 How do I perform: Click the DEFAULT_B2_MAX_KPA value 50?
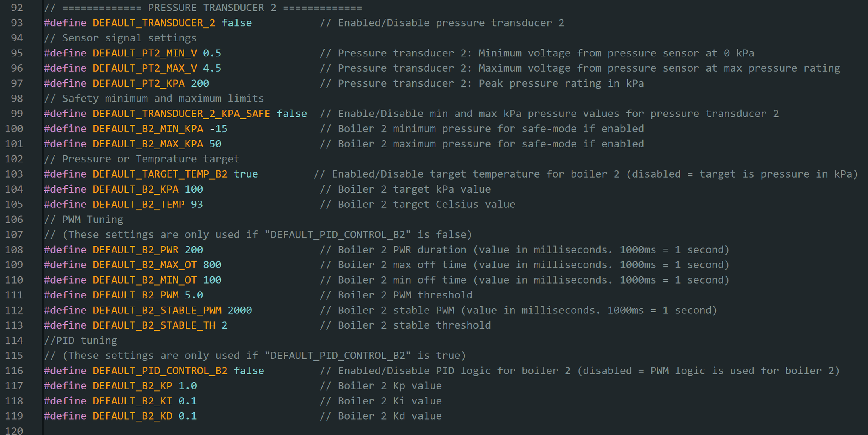pos(215,144)
